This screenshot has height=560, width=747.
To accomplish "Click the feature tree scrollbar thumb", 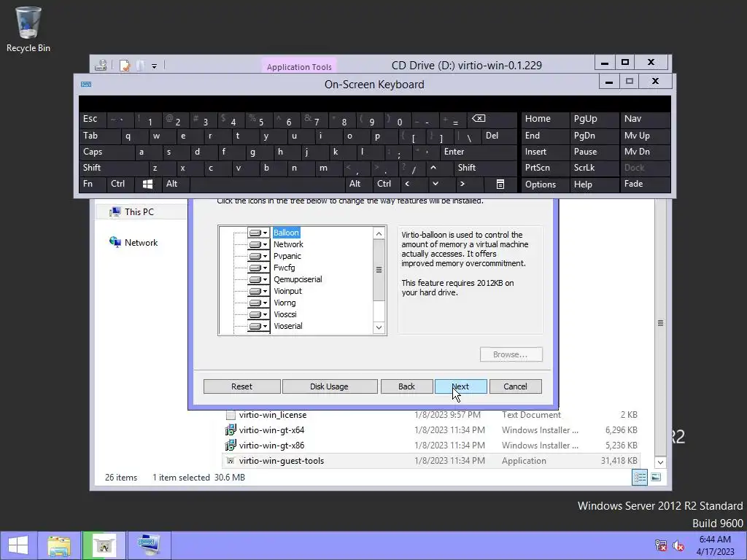I will coord(379,270).
